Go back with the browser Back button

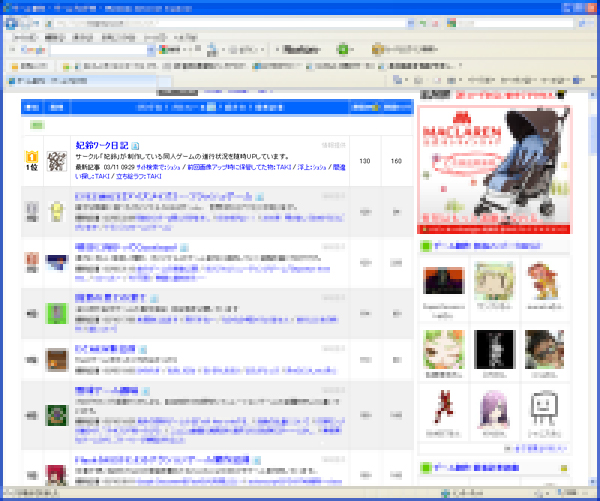coord(11,24)
